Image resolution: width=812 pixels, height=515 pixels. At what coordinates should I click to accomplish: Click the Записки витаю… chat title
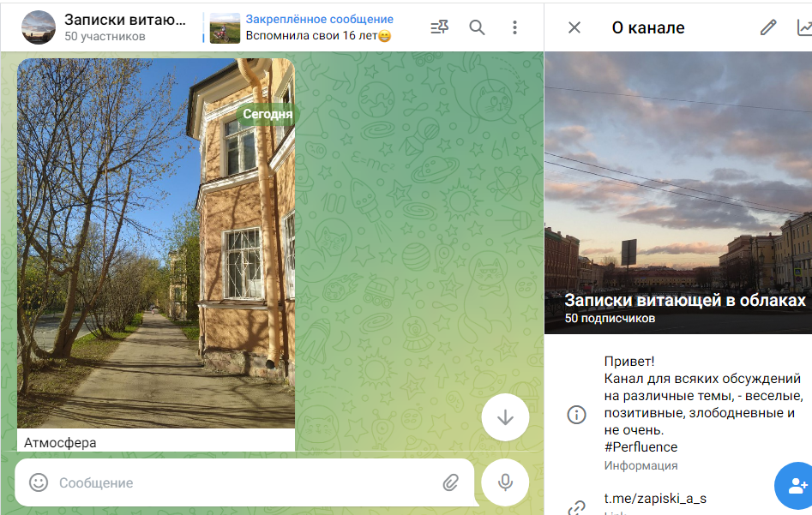[x=125, y=20]
